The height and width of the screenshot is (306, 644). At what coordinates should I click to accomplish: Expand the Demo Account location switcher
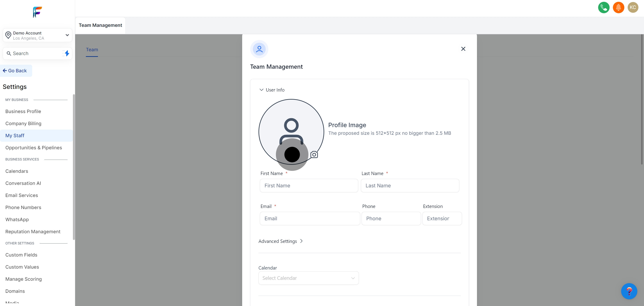67,35
